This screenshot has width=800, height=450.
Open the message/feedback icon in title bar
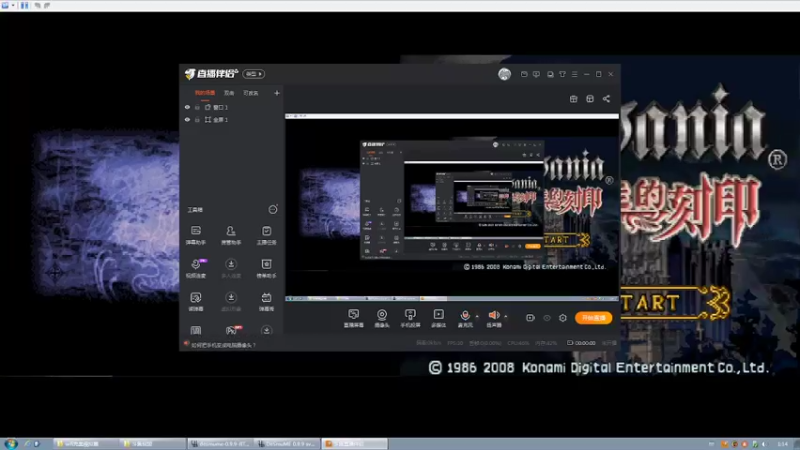tap(536, 74)
